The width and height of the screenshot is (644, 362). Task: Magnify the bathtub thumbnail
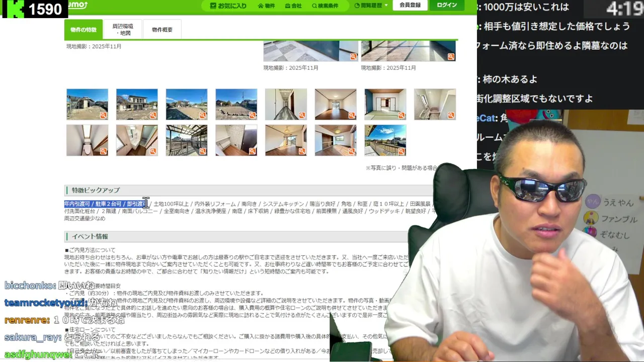click(x=451, y=115)
